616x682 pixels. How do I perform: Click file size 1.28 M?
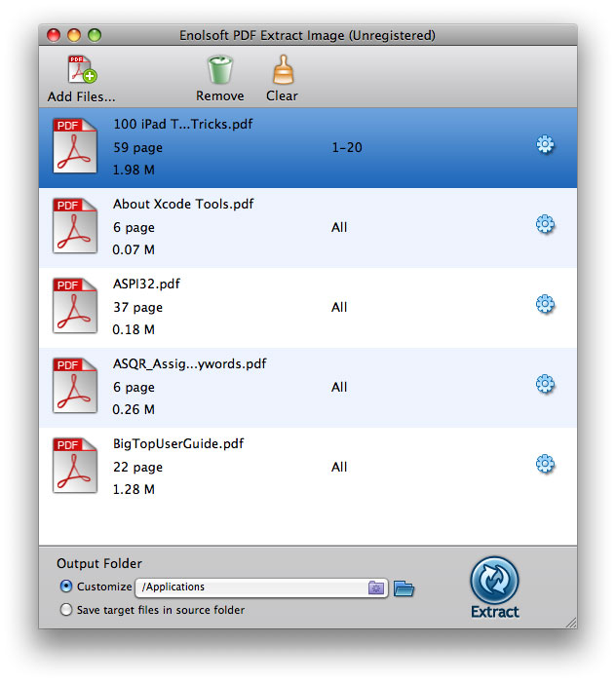[134, 489]
